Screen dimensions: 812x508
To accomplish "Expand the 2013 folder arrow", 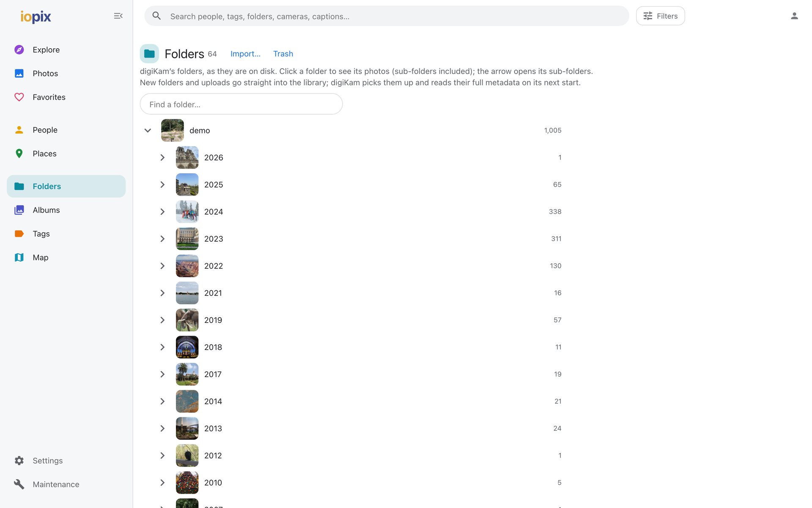I will [x=162, y=428].
